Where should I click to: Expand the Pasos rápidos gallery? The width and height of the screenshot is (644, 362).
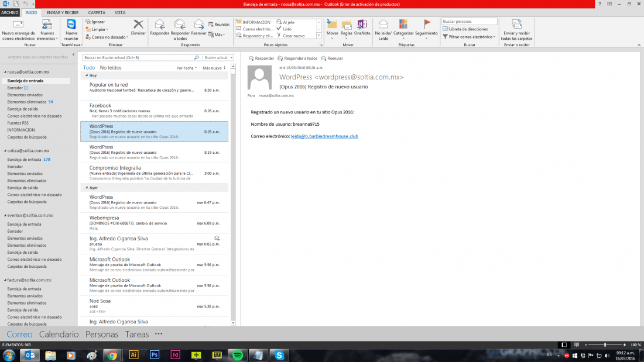pos(318,36)
